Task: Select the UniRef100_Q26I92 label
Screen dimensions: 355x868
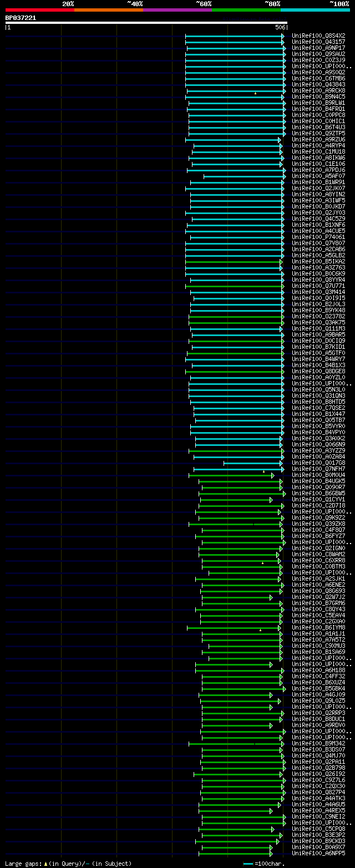Action: 318,774
